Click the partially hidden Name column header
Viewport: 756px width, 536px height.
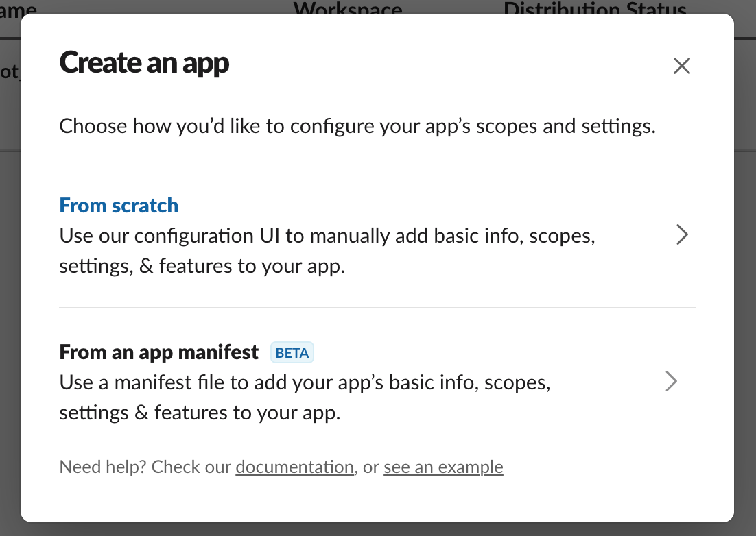tap(19, 8)
